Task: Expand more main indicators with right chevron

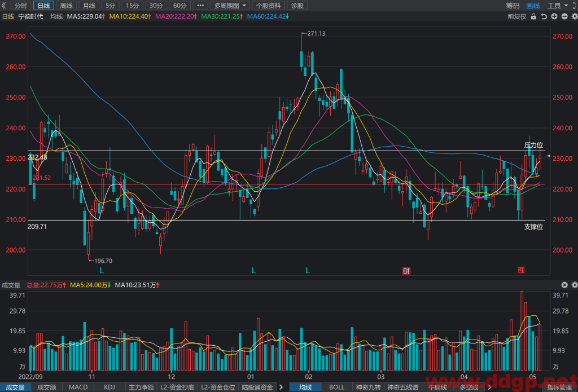Action: tap(489, 387)
